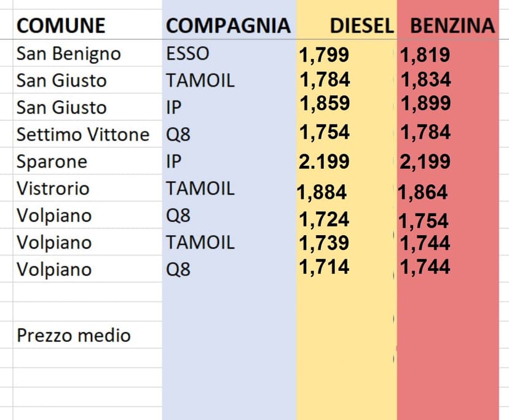
Task: Select the COMPAGNIA column header
Action: tap(227, 25)
